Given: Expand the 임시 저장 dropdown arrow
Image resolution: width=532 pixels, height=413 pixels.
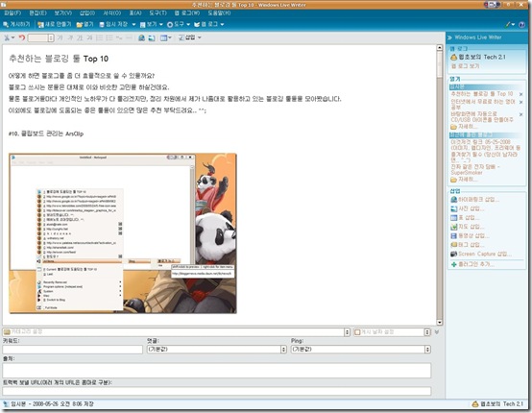Looking at the screenshot, I should (x=133, y=24).
